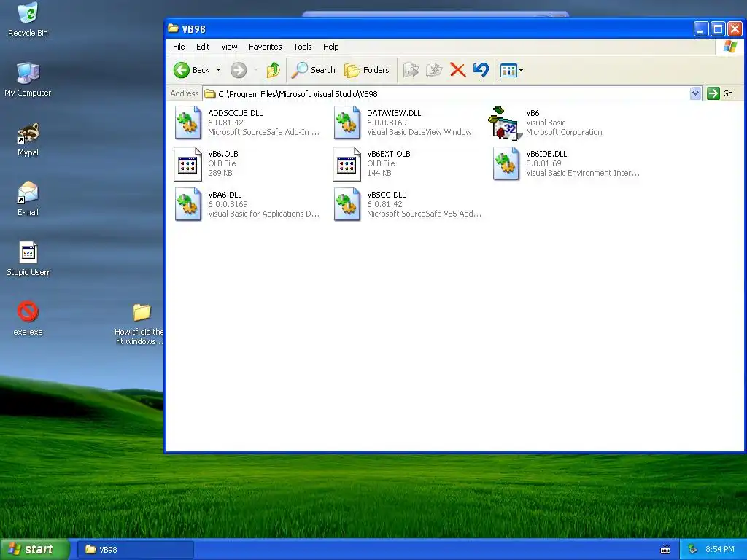Open the Edit menu

click(x=203, y=47)
